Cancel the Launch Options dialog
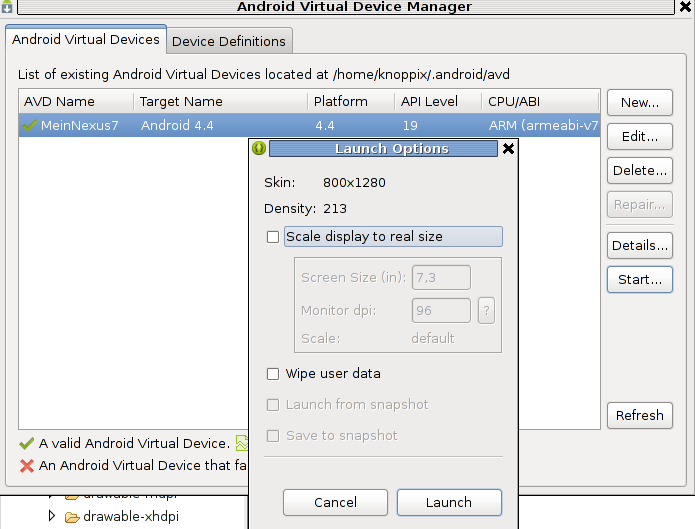 pos(335,502)
